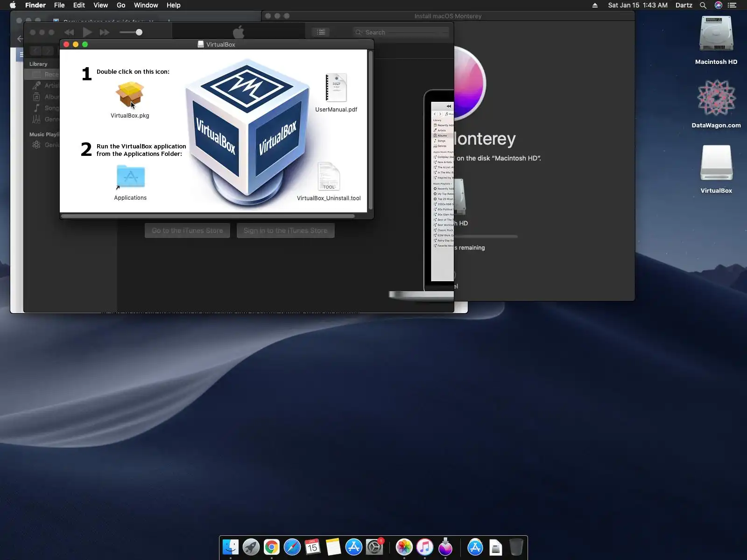Viewport: 747px width, 560px height.
Task: Toggle the iTunes list view button
Action: [x=321, y=32]
